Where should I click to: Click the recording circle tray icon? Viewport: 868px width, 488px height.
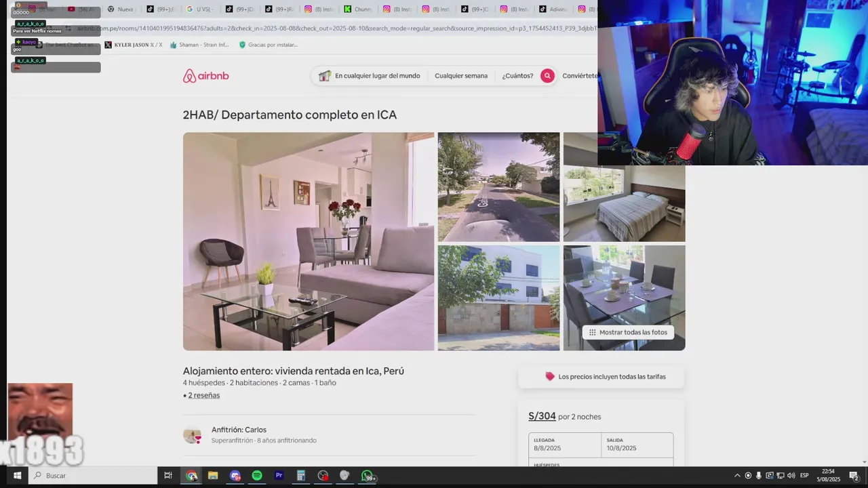tap(748, 476)
